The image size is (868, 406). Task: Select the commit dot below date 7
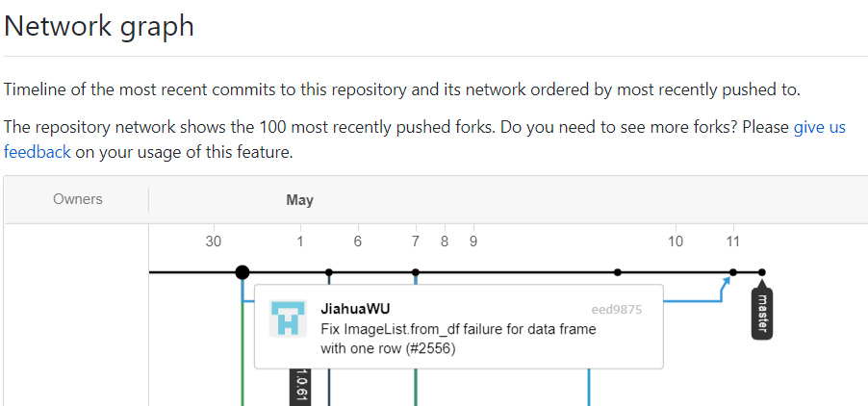point(416,272)
